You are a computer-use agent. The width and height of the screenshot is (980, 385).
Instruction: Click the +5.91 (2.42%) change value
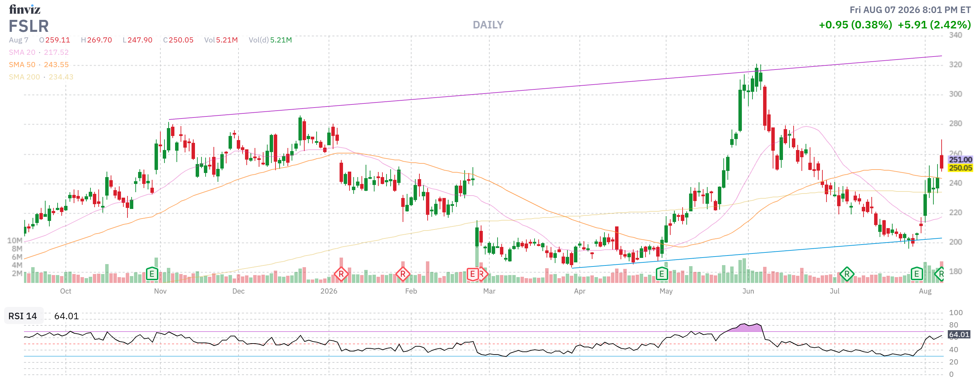[x=934, y=25]
